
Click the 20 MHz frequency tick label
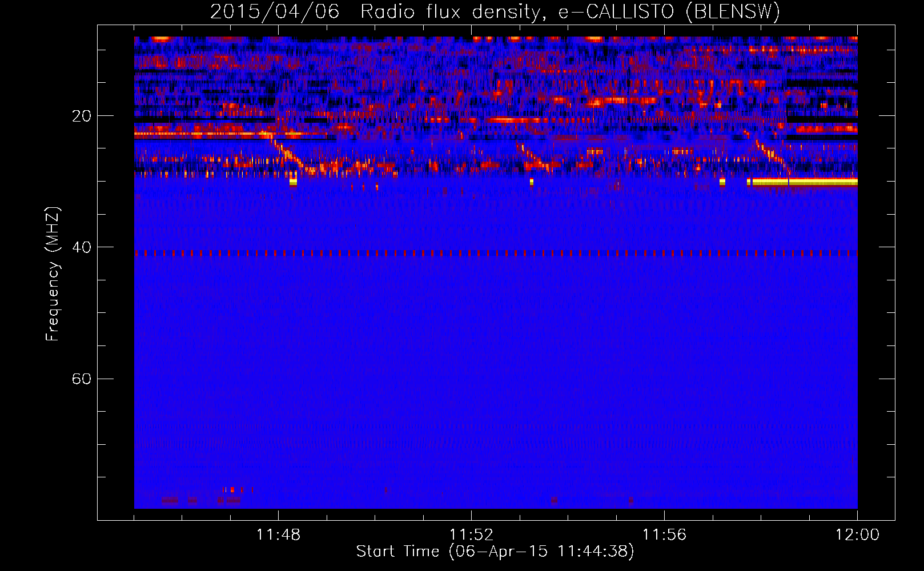point(81,116)
